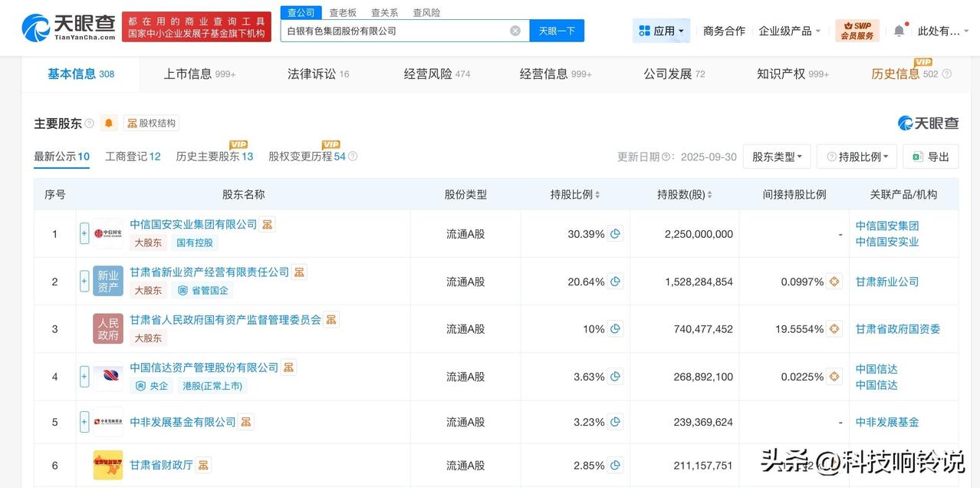Viewport: 980px width, 488px height.
Task: Click the 港股(正常上市) tag under 中国信达
Action: tap(212, 385)
